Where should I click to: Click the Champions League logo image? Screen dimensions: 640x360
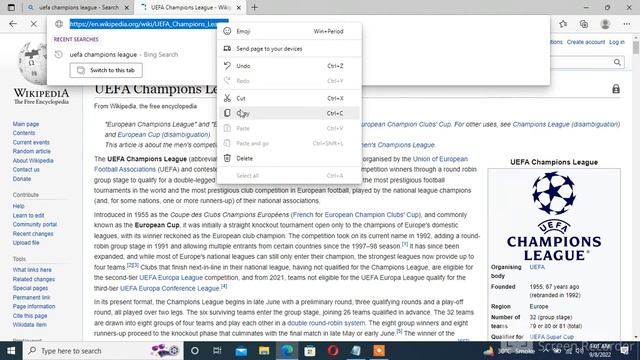pos(554,216)
